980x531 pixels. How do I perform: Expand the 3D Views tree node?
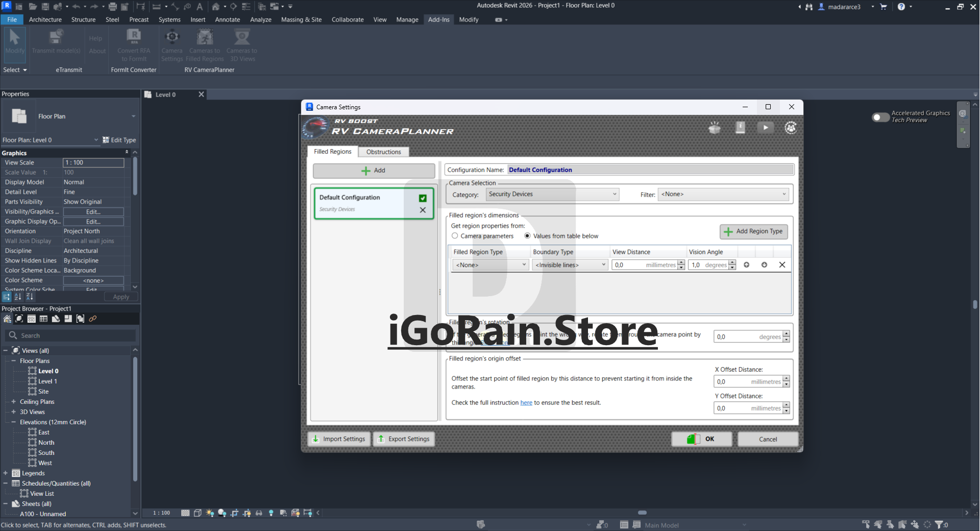(14, 412)
